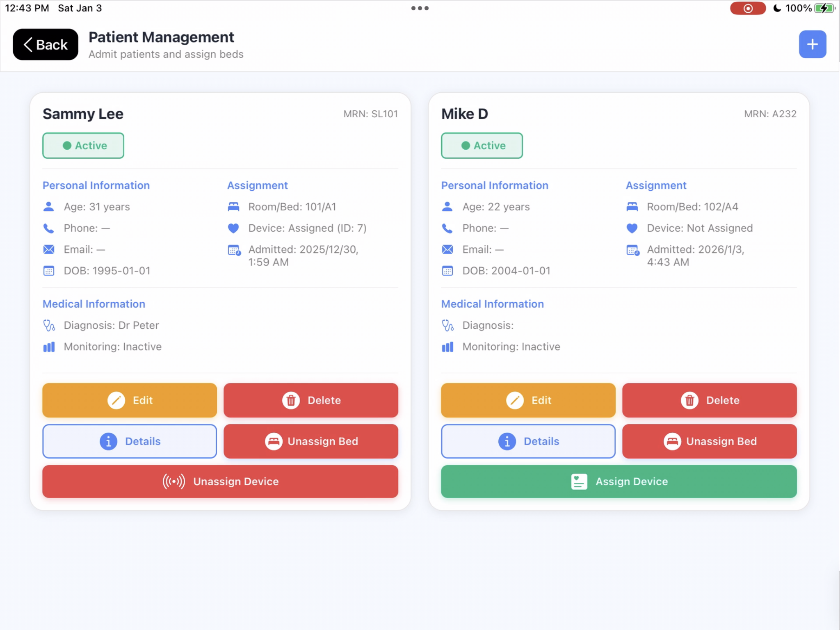Tap the heart icon beside Device: Not Assigned
Image resolution: width=840 pixels, height=630 pixels.
pyautogui.click(x=632, y=228)
